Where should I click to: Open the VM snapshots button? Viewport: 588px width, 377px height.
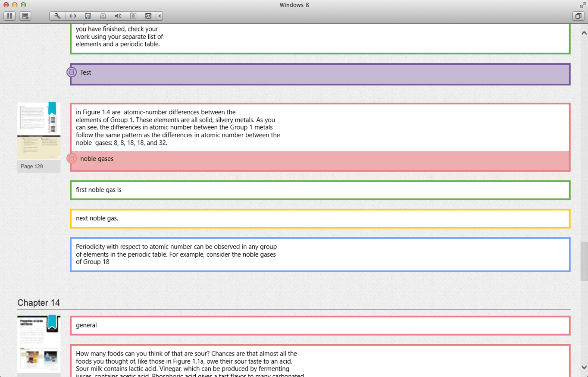click(25, 16)
